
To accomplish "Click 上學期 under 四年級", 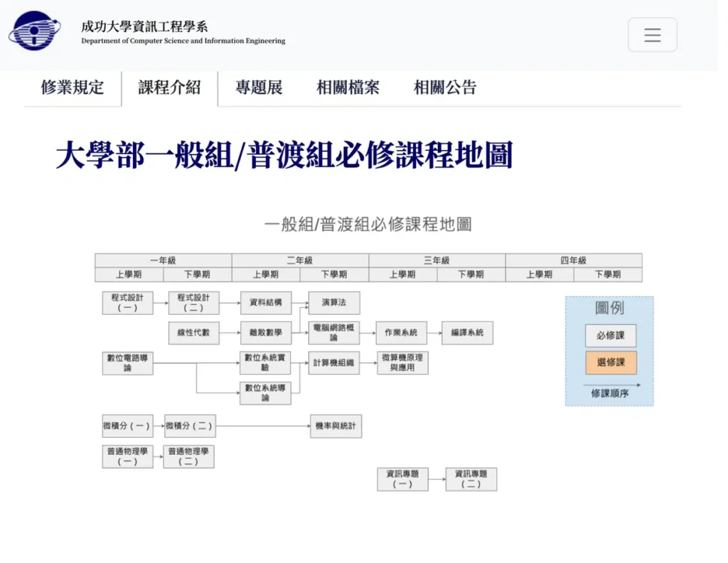I will click(x=540, y=275).
